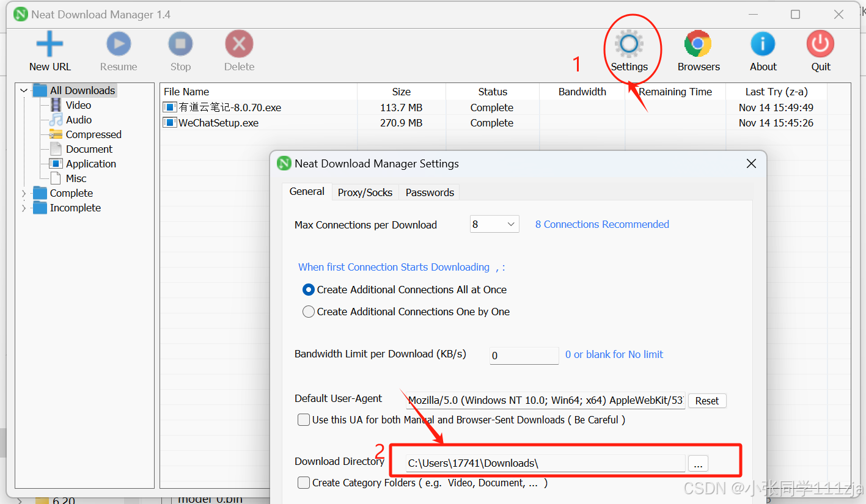This screenshot has height=504, width=866.
Task: Click the Reset user-agent button
Action: 707,401
